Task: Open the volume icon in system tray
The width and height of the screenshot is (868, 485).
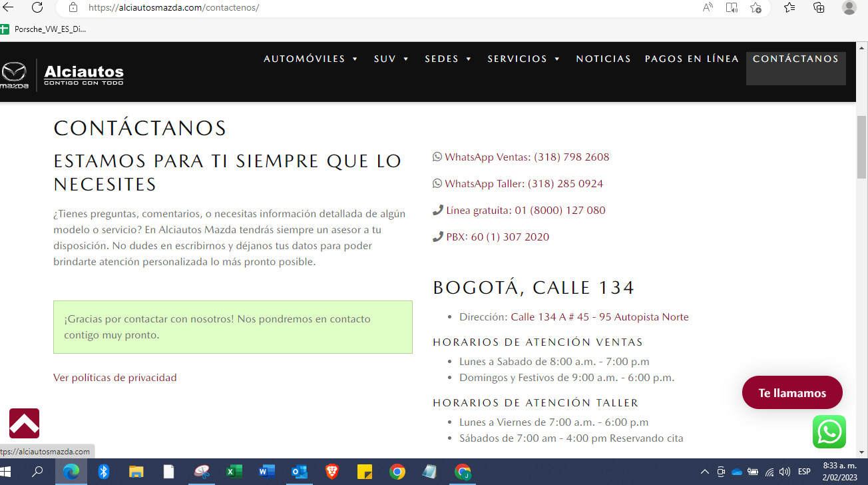Action: 785,472
